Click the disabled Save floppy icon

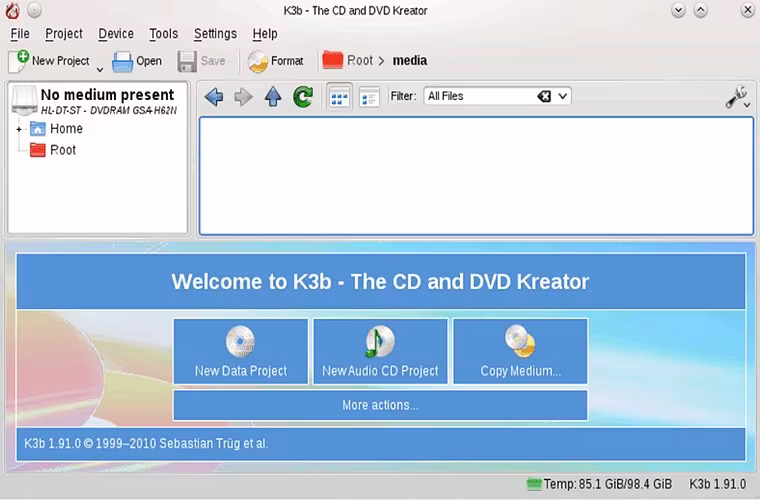click(x=187, y=62)
